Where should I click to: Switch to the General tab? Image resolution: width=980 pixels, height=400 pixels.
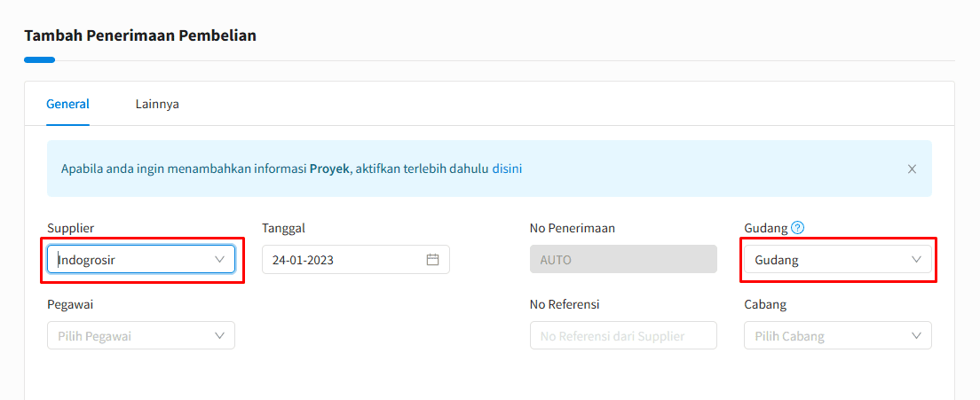click(68, 104)
